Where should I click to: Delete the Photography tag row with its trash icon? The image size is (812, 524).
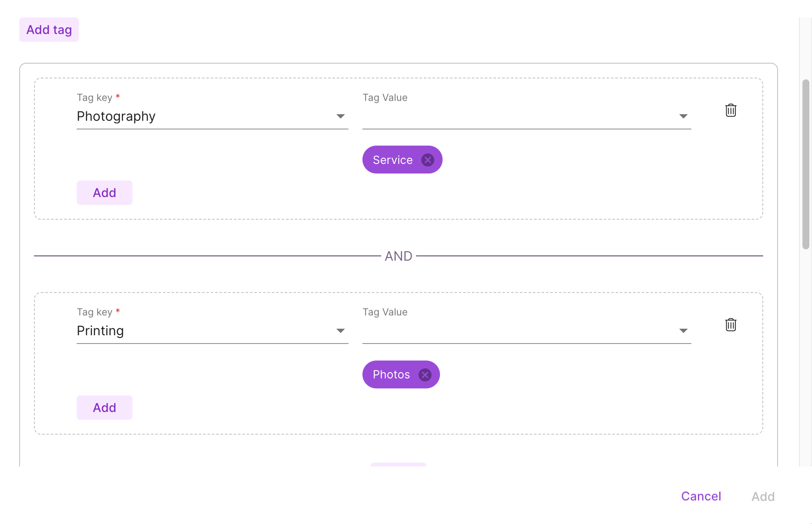[731, 110]
